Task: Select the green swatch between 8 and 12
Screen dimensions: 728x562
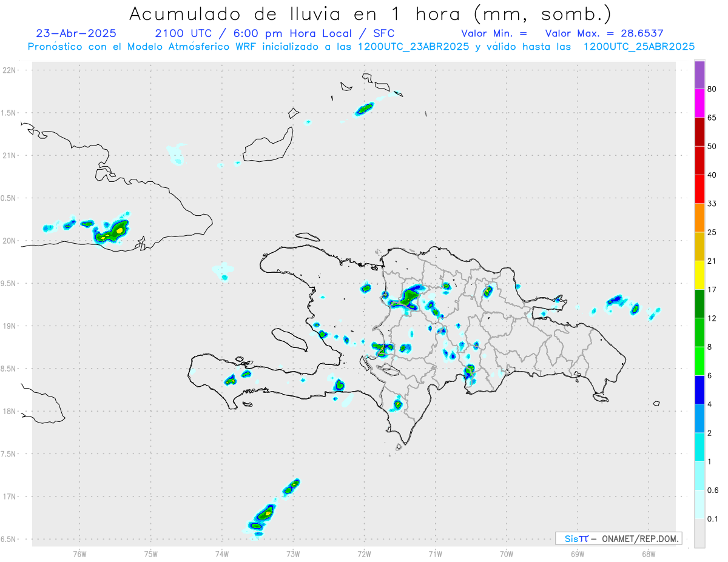Action: pos(699,332)
